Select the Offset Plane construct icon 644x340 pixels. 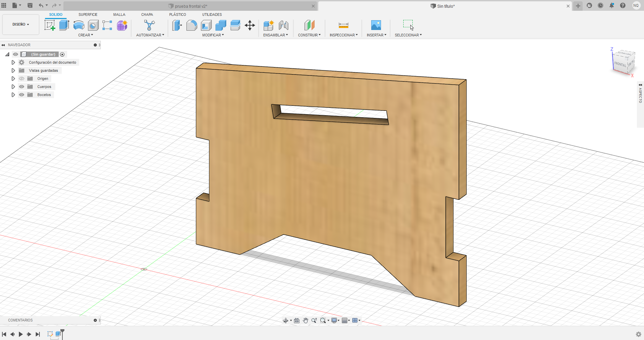[x=309, y=25]
